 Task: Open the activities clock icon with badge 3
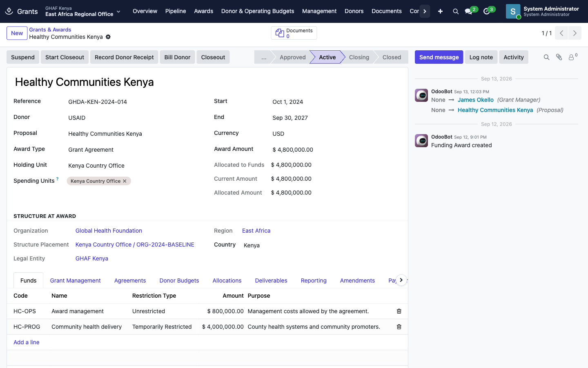(x=487, y=11)
